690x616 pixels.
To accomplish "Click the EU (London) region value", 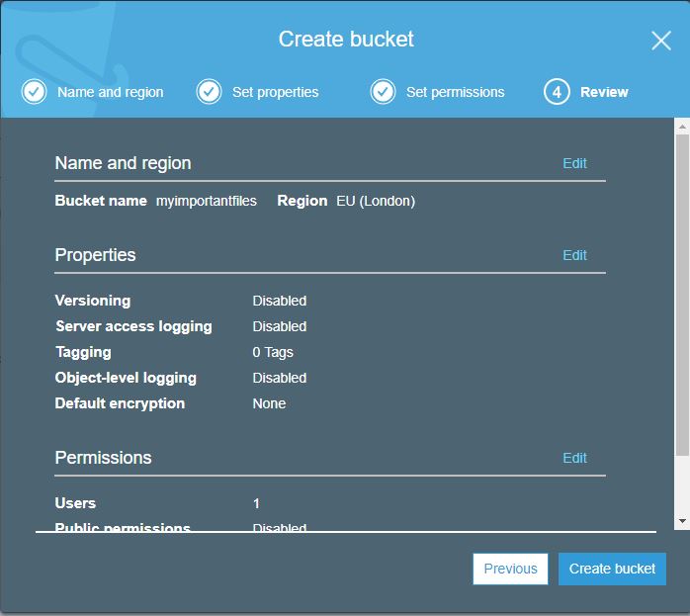I will click(x=376, y=201).
